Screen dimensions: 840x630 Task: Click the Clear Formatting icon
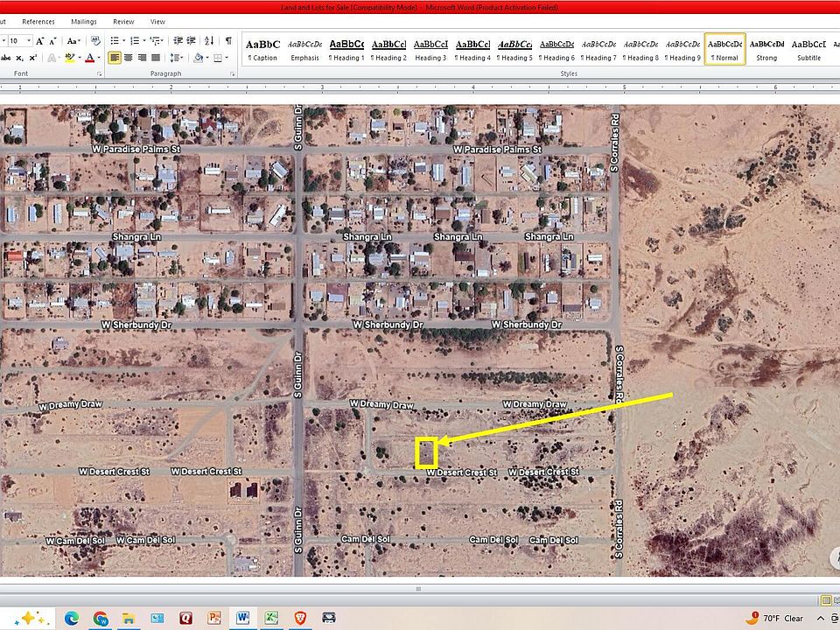(95, 41)
